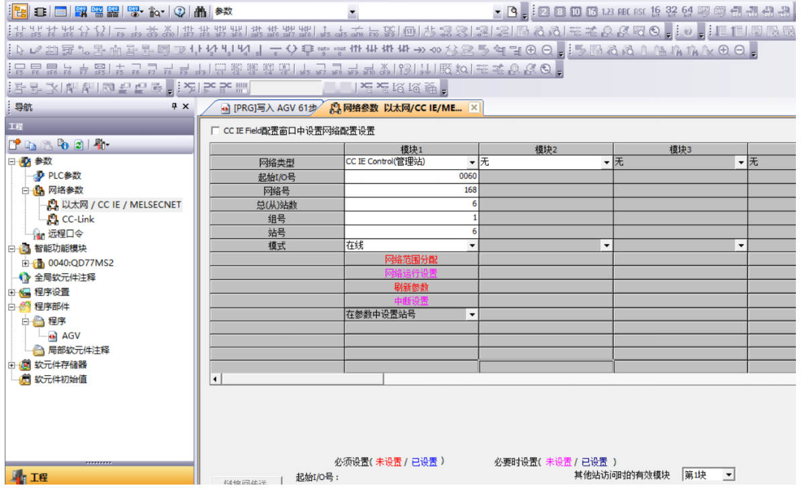Expand the 程序设置 tree node
This screenshot has height=504, width=812.
12,292
